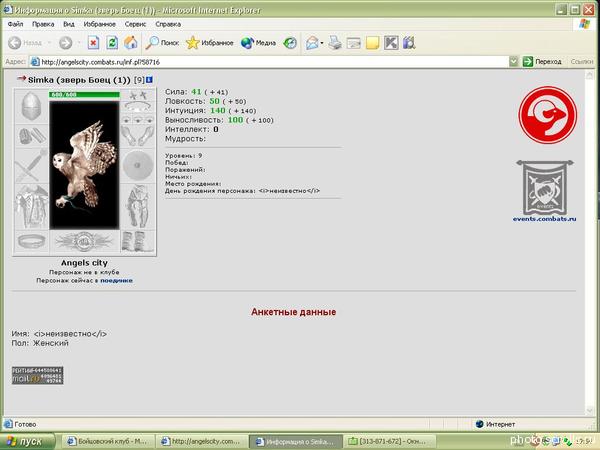Click the rings equipment slot
This screenshot has width=600, height=450.
[138, 119]
